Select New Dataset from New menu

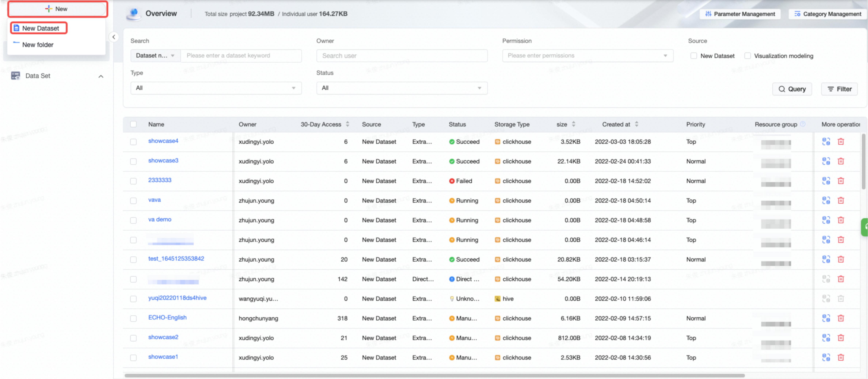[39, 28]
